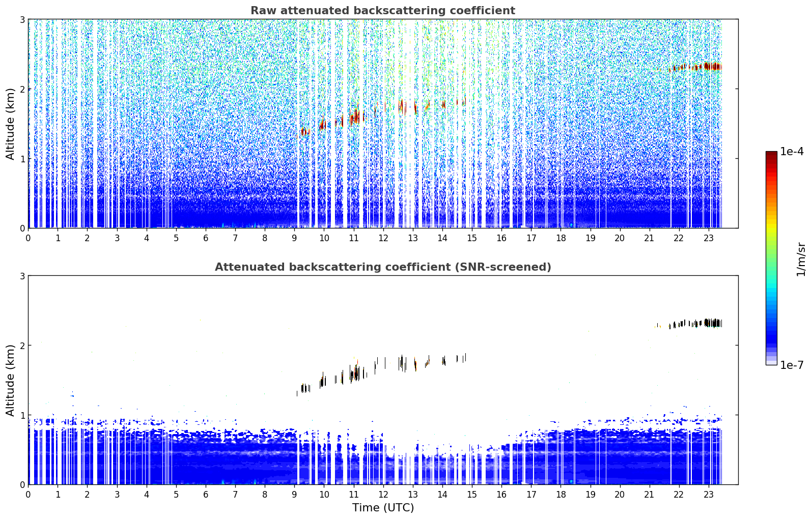The height and width of the screenshot is (519, 812).
Task: Click the "Attenuated backscattering coefficient (SNR-screened)" title
Action: click(x=382, y=267)
